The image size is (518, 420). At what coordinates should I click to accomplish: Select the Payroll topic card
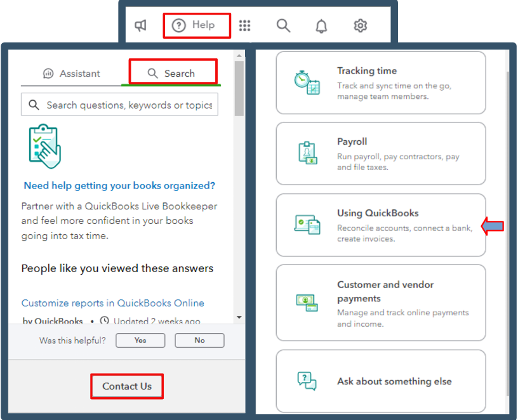(381, 154)
